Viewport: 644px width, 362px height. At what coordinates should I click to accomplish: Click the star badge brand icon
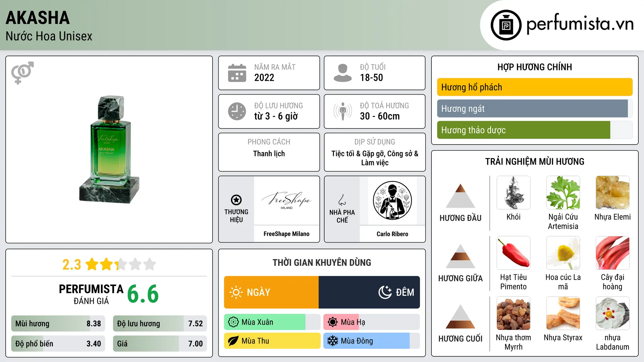click(x=236, y=200)
